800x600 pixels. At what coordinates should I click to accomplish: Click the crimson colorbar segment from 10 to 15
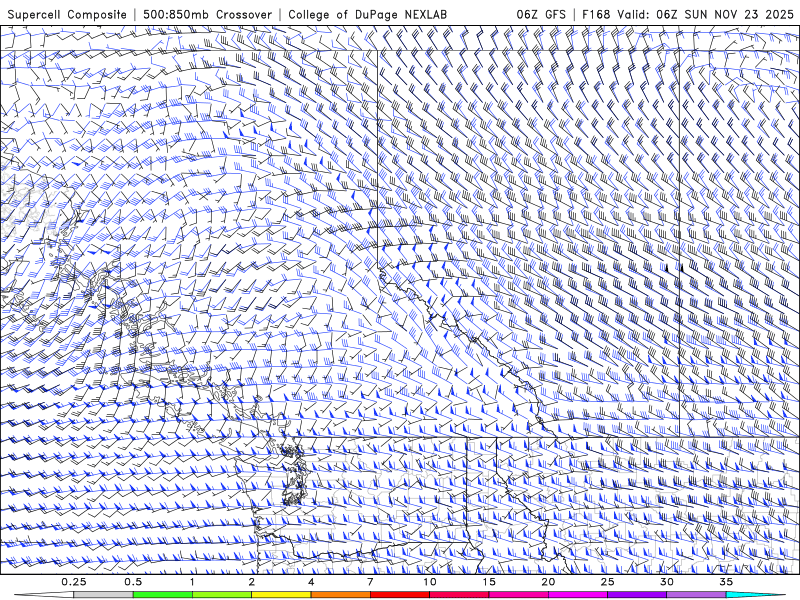[459, 595]
